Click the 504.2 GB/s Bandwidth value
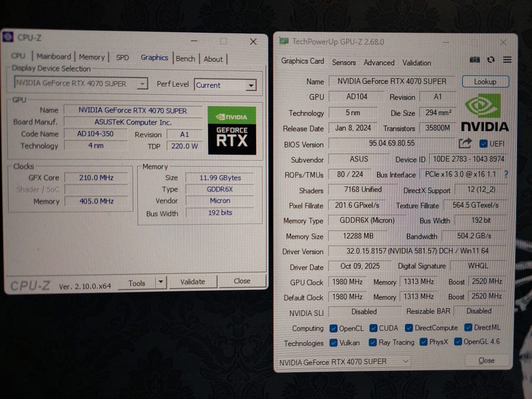This screenshot has width=532, height=399. [474, 236]
